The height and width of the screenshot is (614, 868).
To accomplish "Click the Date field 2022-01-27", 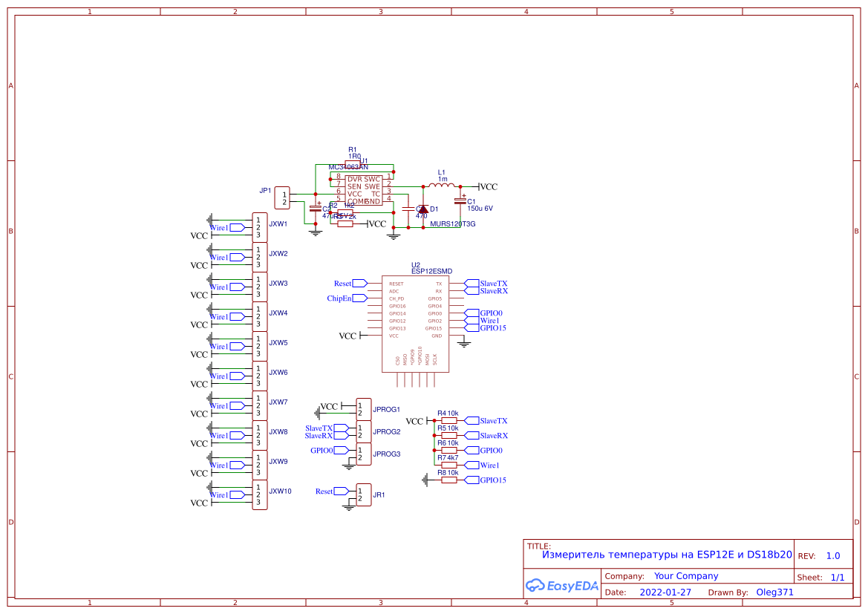I will [666, 592].
